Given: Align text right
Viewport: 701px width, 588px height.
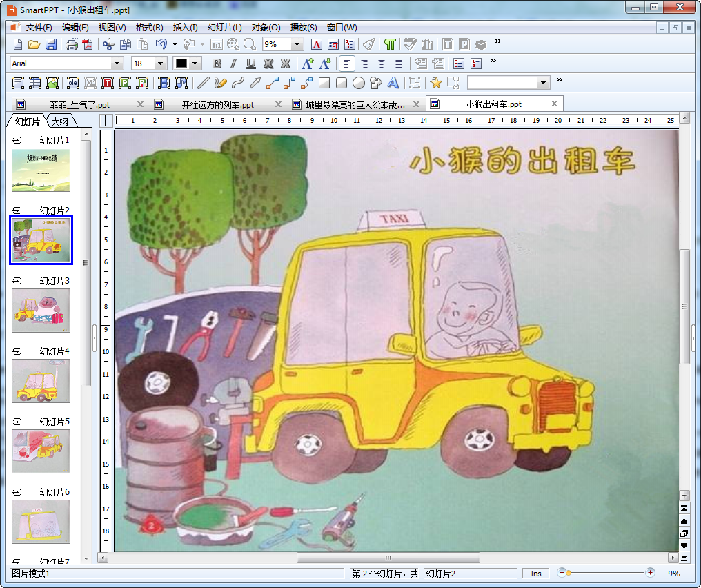Looking at the screenshot, I should 364,63.
